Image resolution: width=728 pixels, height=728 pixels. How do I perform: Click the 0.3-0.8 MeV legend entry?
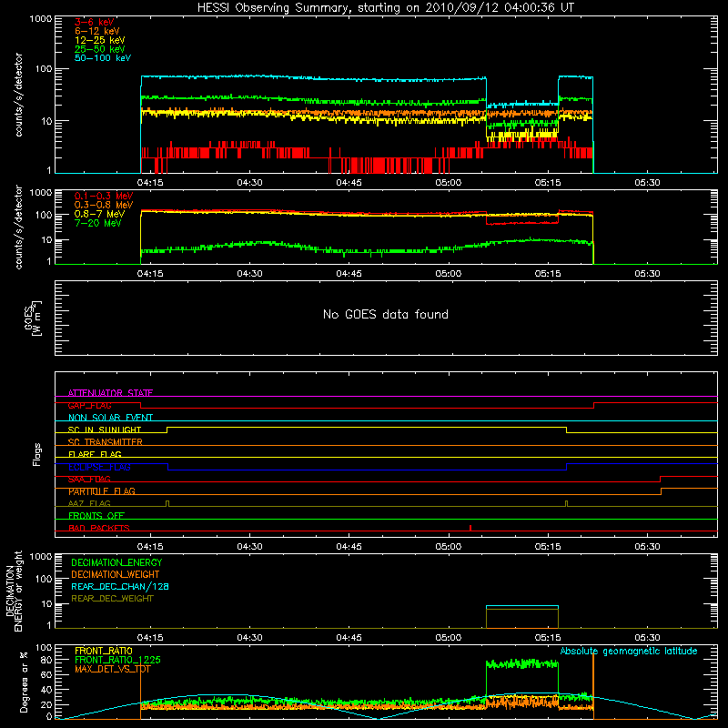(104, 205)
